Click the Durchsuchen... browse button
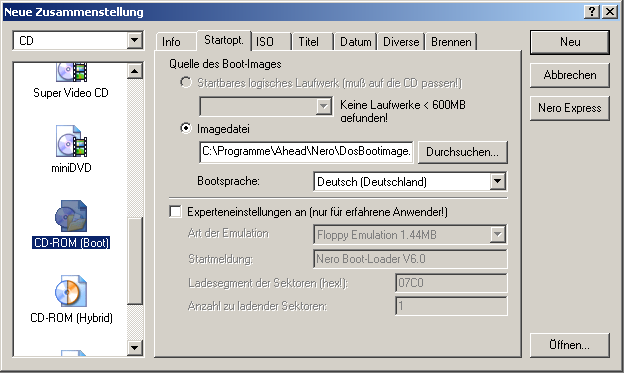Screen dimensions: 624x373 [x=462, y=152]
